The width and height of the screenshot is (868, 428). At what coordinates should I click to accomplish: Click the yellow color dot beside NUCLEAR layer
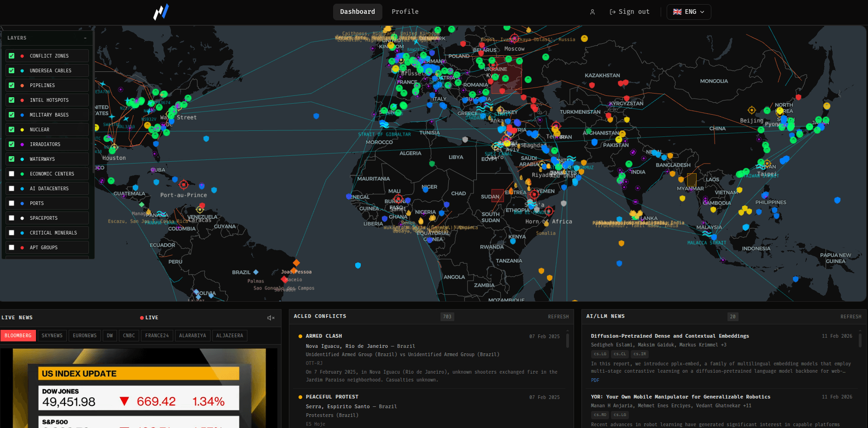[x=21, y=129]
